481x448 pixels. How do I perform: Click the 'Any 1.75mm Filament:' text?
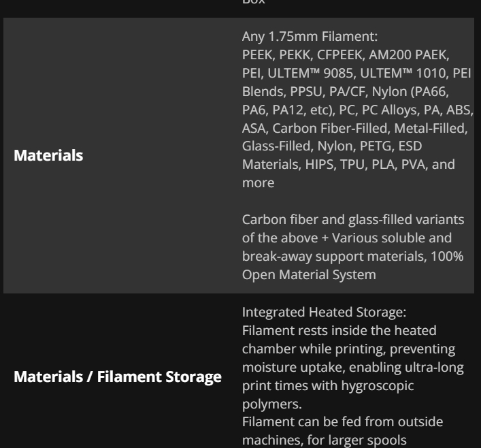tap(310, 37)
